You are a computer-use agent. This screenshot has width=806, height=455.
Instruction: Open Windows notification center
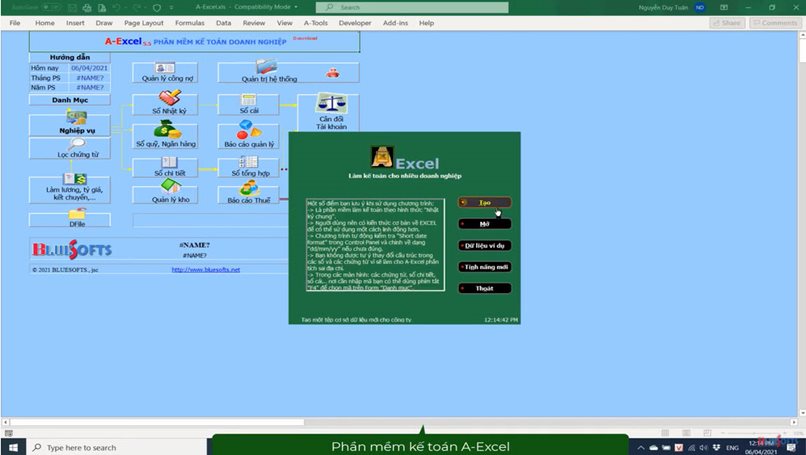[792, 447]
